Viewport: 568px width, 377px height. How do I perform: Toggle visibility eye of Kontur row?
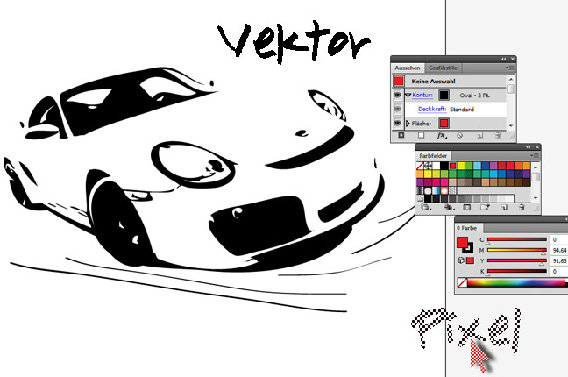[x=397, y=95]
